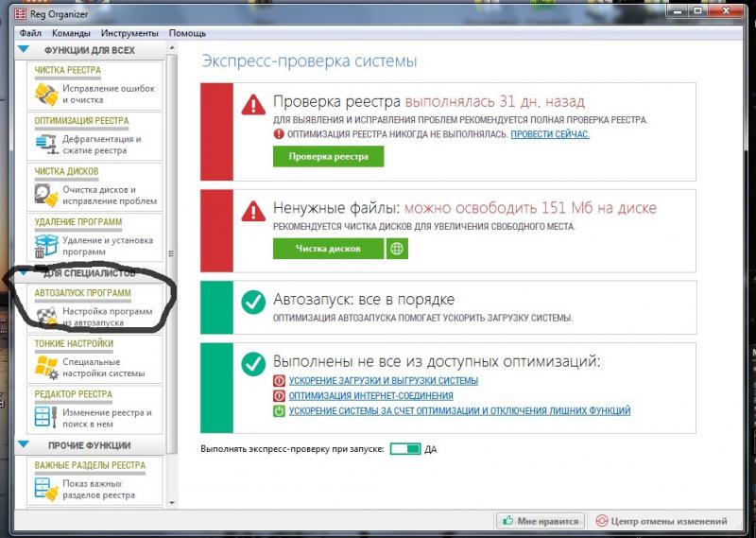This screenshot has width=756, height=538.
Task: Toggle the express check at startup switch
Action: click(x=405, y=449)
